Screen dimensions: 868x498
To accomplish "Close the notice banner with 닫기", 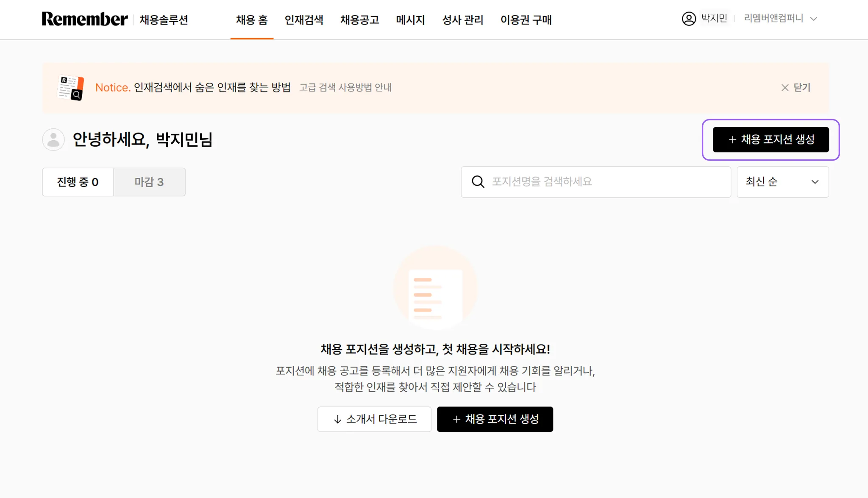I will 796,87.
